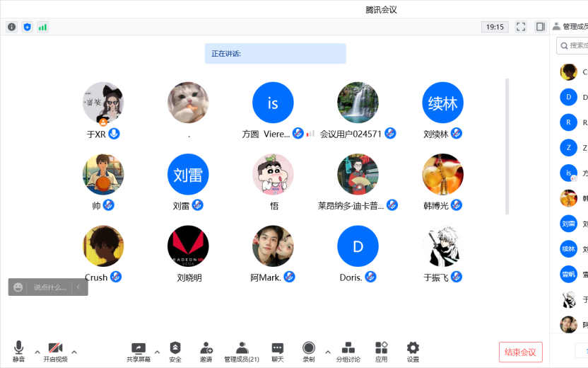Click the signal bars beside 方圆 Viere...

tap(310, 134)
